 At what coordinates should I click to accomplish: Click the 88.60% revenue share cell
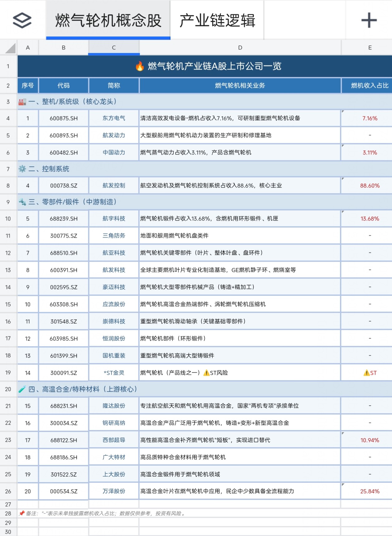(370, 186)
